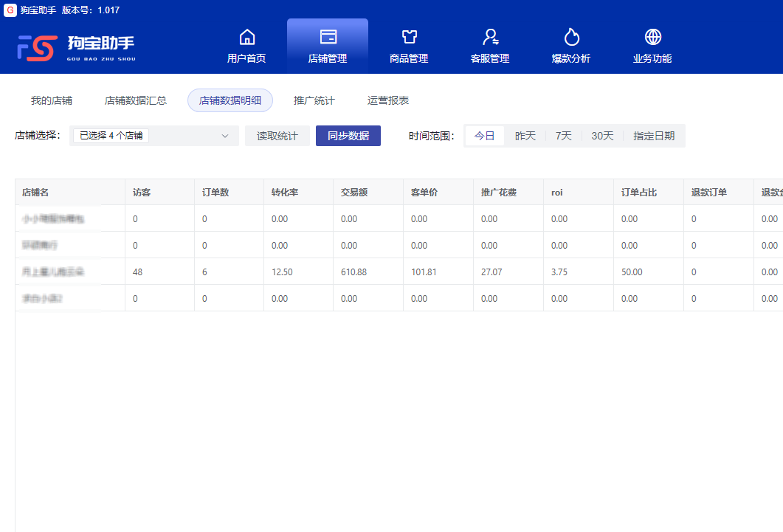Image resolution: width=783 pixels, height=532 pixels.
Task: Select 昨天 time range
Action: tap(525, 136)
